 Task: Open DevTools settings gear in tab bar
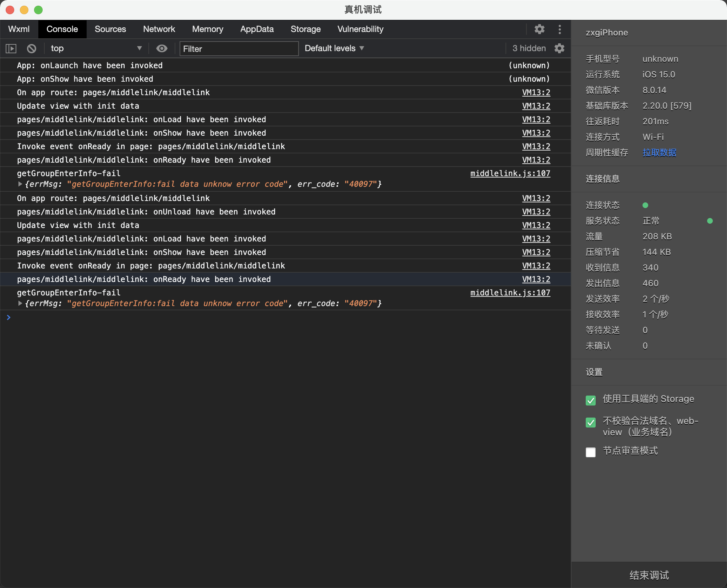(539, 29)
